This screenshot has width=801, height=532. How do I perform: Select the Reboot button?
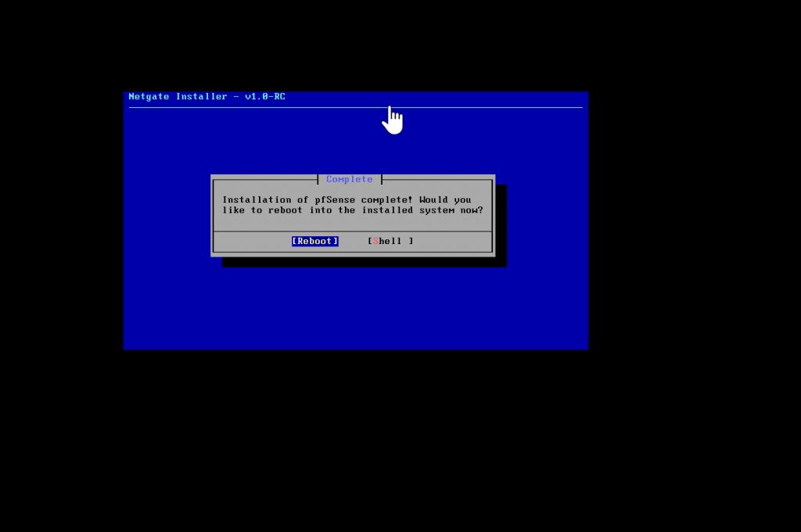click(314, 241)
